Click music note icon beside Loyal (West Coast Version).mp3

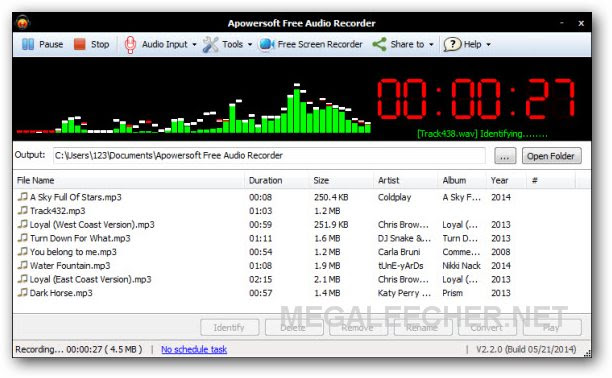(23, 224)
